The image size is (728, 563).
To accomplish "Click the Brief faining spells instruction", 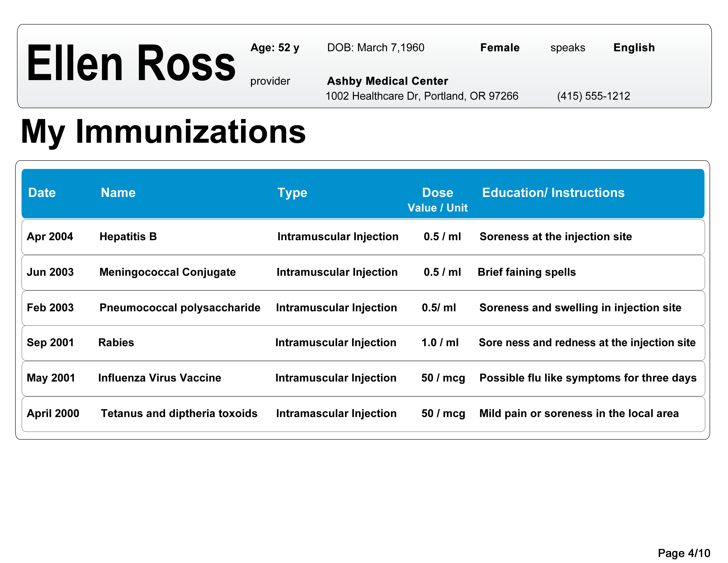I will click(526, 272).
